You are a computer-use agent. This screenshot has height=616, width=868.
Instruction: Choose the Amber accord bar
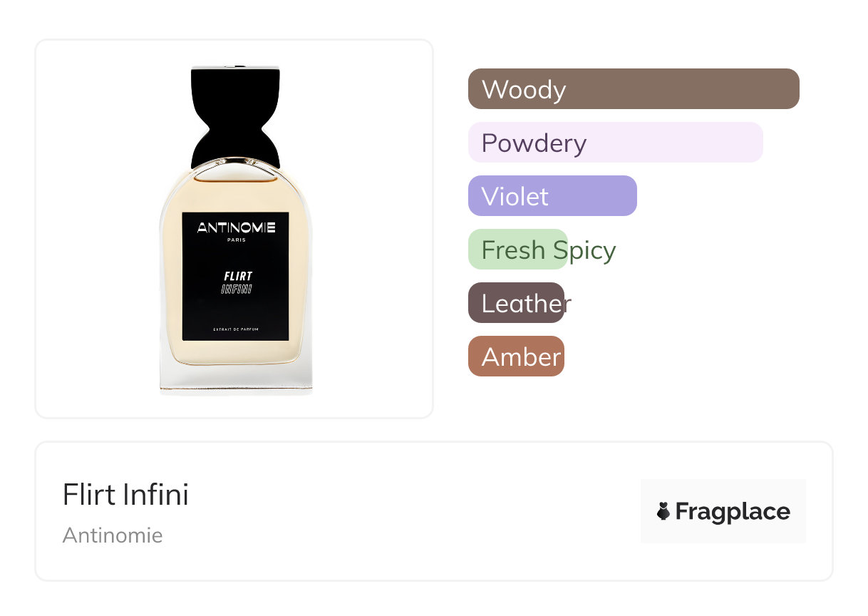[516, 356]
